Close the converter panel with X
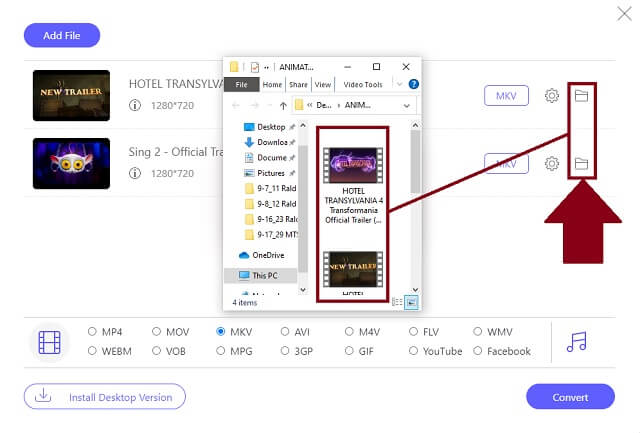This screenshot has width=640, height=433. point(624,14)
